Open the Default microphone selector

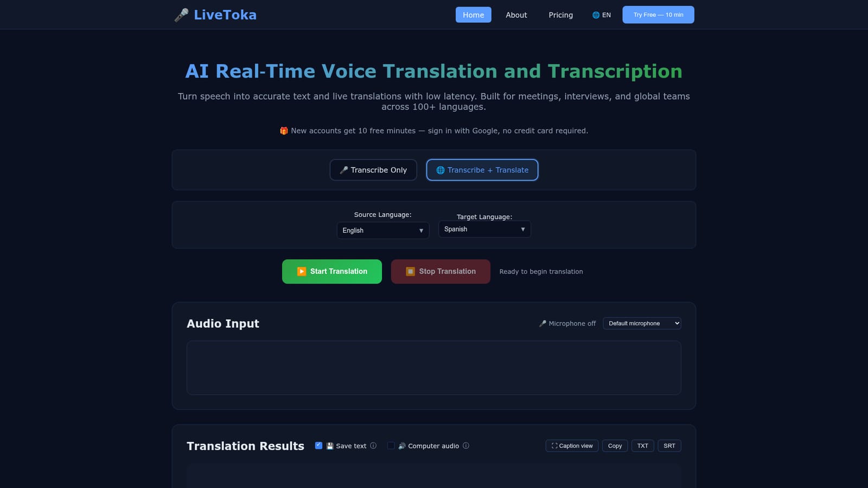(x=642, y=323)
